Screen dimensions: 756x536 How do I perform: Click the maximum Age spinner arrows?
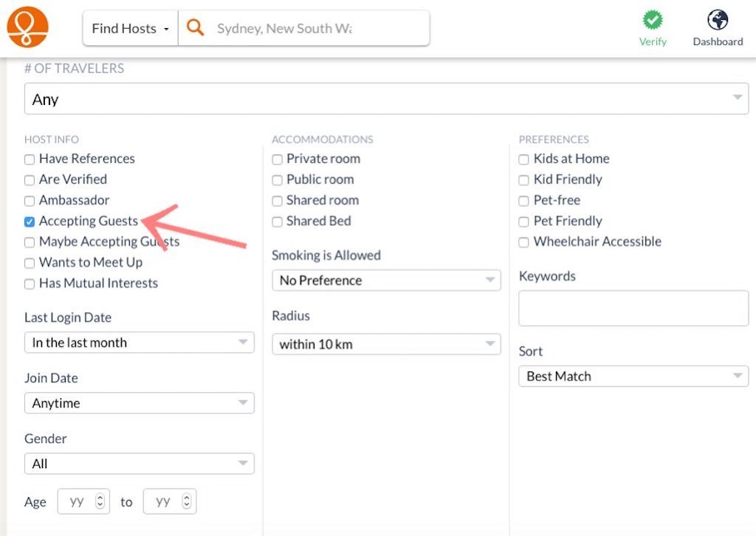click(187, 501)
